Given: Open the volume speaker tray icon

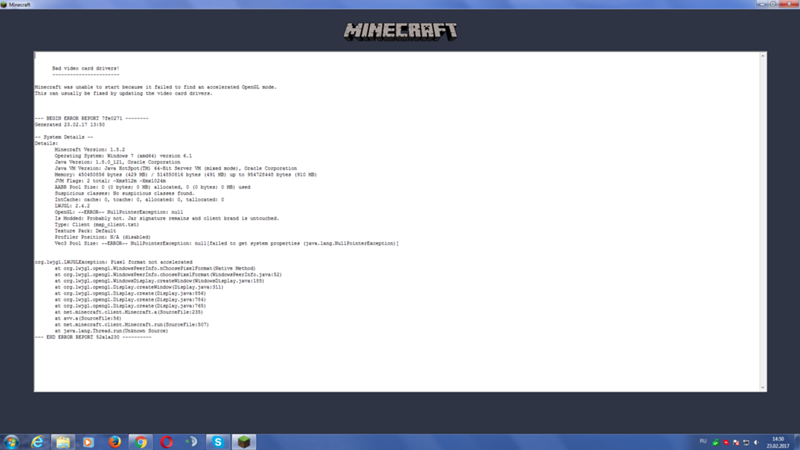Looking at the screenshot, I should 756,442.
